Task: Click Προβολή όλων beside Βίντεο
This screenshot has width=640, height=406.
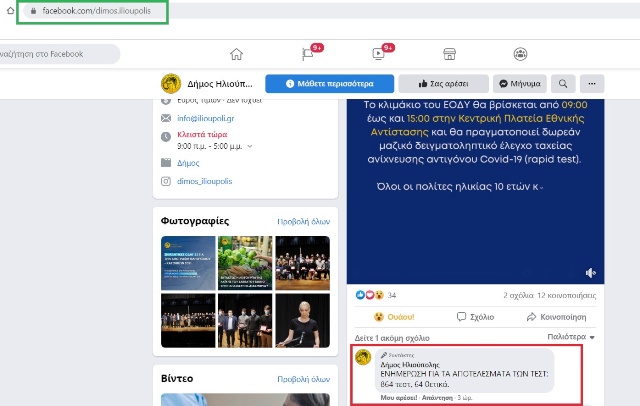Action: tap(303, 379)
